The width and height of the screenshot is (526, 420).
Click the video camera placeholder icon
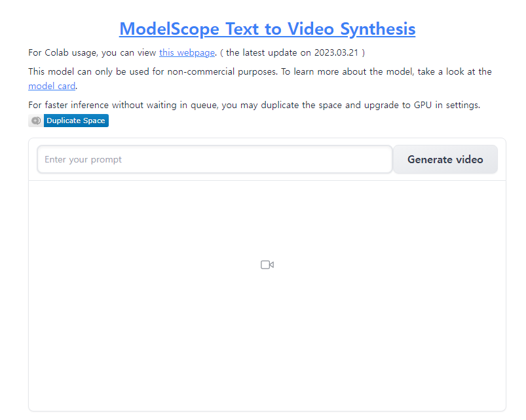pyautogui.click(x=267, y=265)
